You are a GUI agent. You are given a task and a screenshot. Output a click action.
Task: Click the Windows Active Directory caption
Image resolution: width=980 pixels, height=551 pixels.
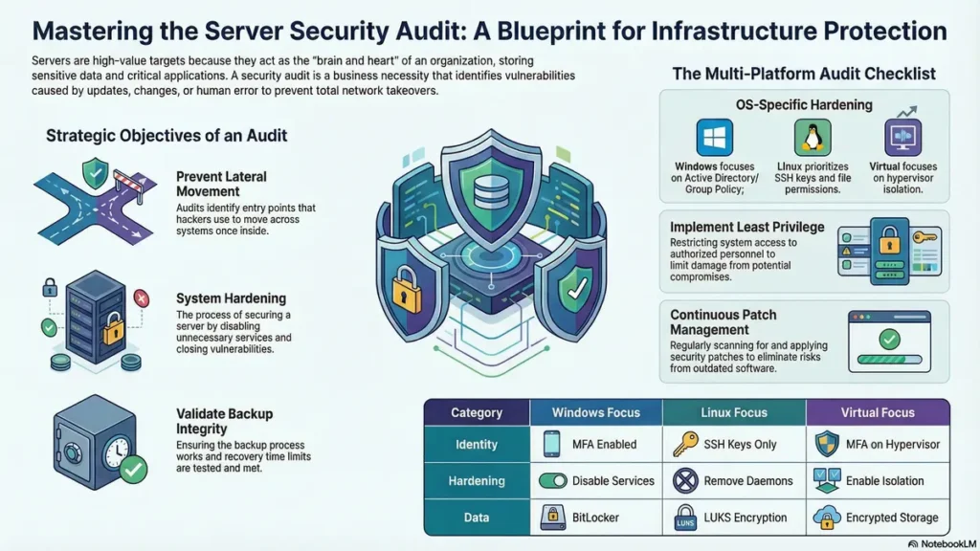[714, 178]
